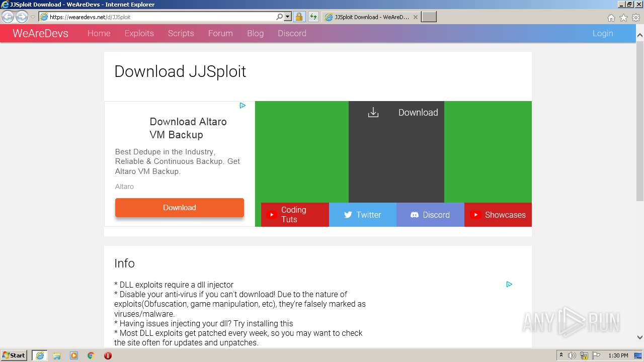Open Chrome taskbar icon
The width and height of the screenshot is (644, 362).
(91, 355)
